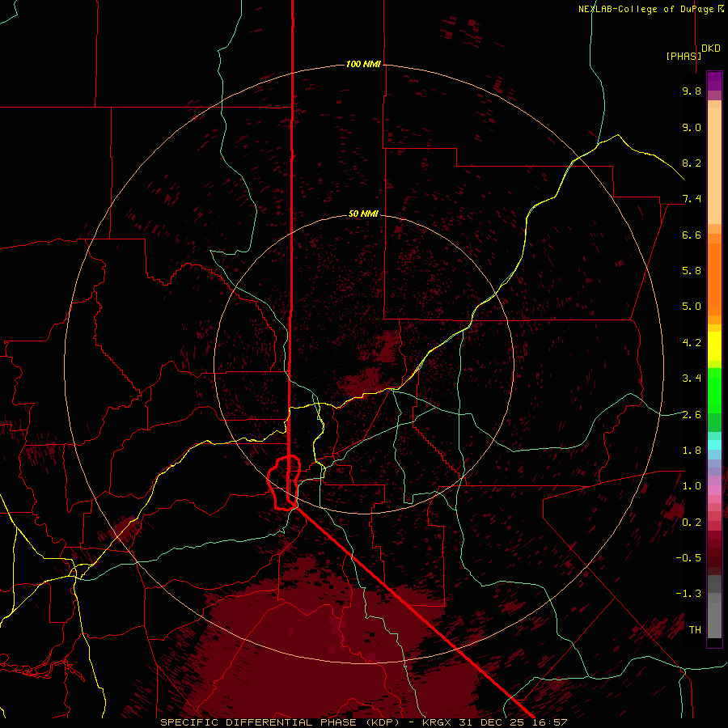
Task: Select the 8.2 legend value
Action: click(692, 163)
